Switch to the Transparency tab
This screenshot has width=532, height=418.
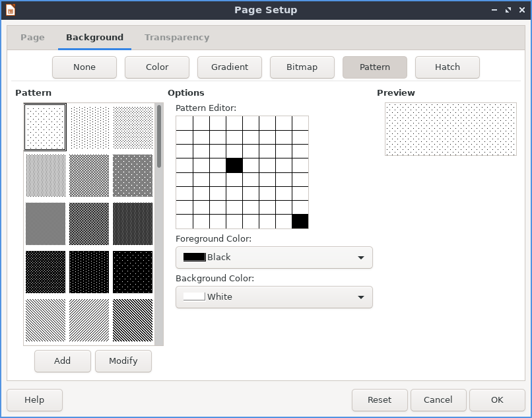[177, 38]
